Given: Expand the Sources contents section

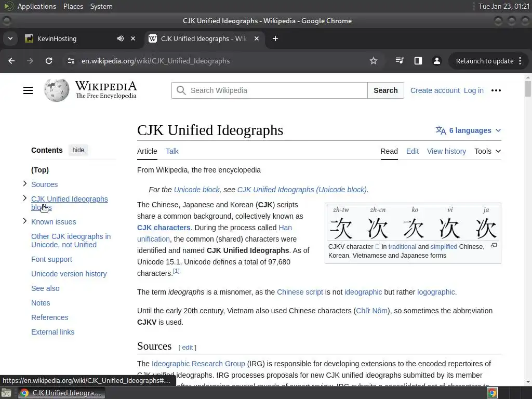Looking at the screenshot, I should [x=25, y=183].
